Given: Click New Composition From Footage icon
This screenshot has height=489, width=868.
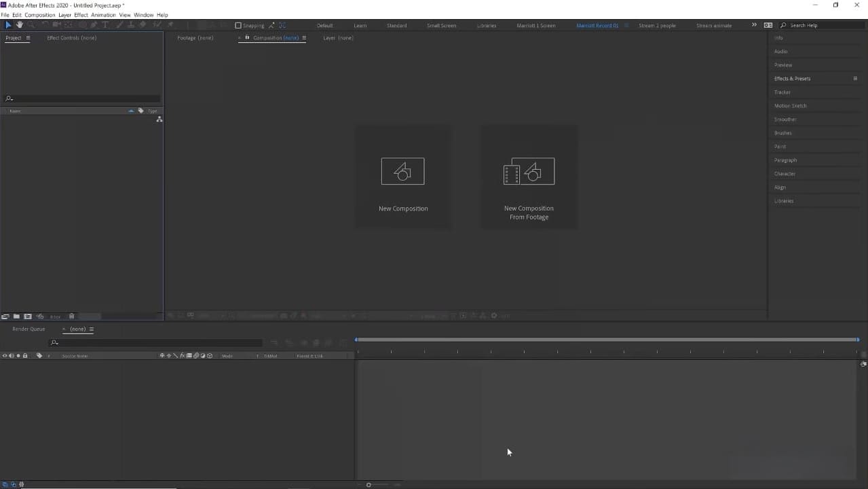Looking at the screenshot, I should point(529,171).
